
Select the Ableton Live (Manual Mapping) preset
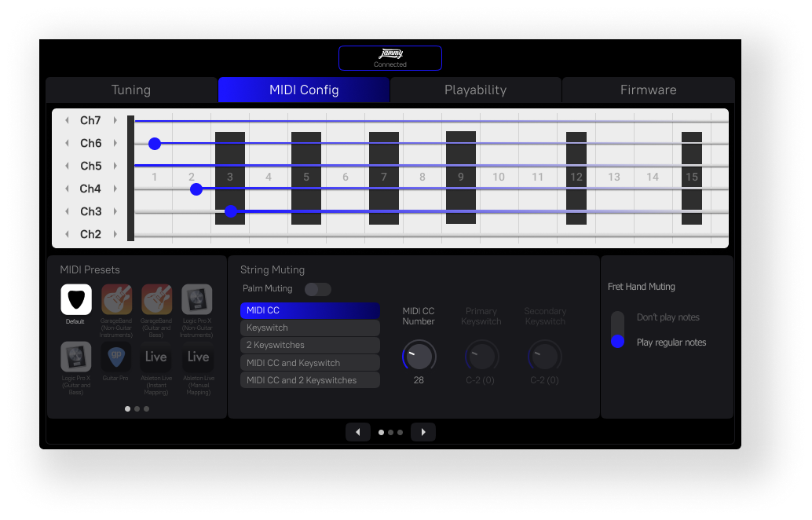coord(196,355)
